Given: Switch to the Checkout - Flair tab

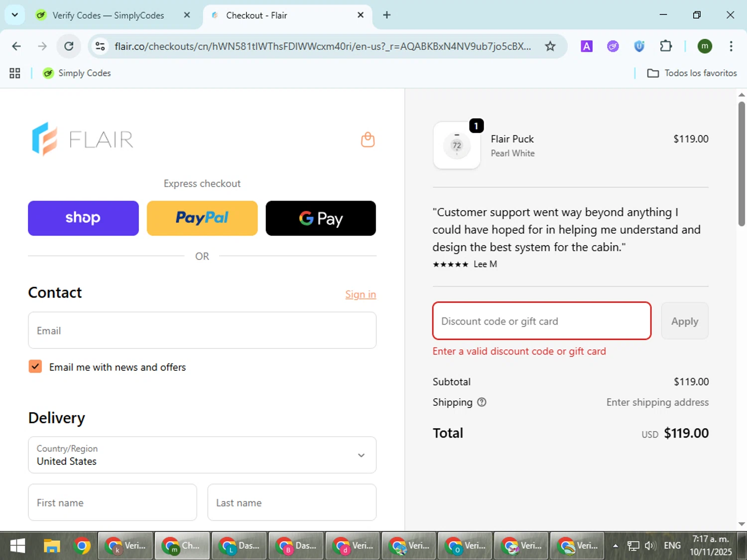Looking at the screenshot, I should click(x=287, y=15).
